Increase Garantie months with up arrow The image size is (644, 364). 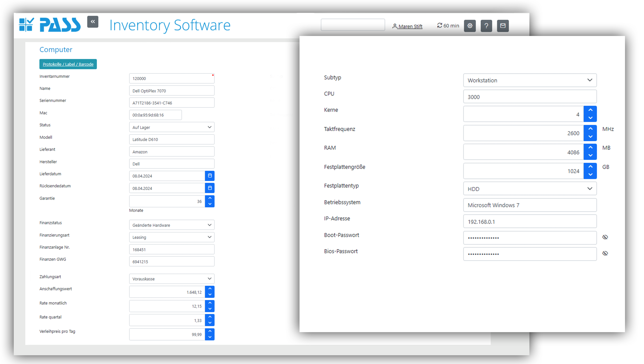point(210,198)
